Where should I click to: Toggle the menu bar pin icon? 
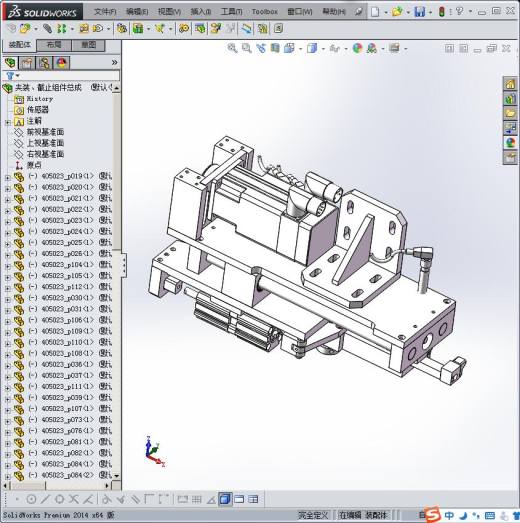tap(358, 12)
